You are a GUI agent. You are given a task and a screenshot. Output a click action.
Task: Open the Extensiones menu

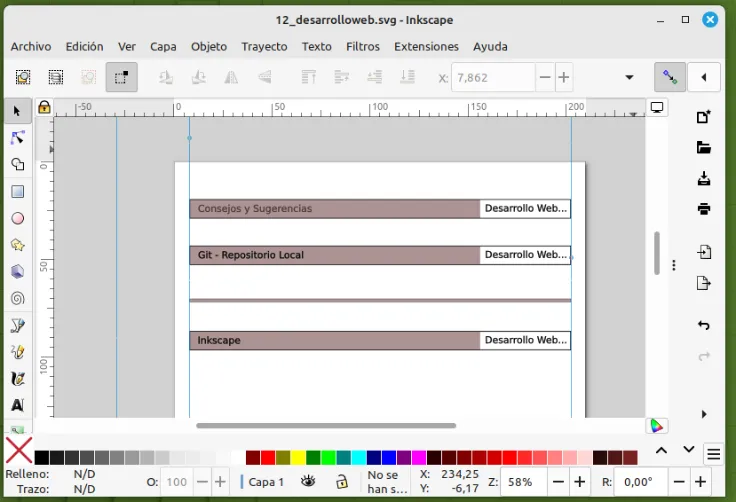click(426, 46)
